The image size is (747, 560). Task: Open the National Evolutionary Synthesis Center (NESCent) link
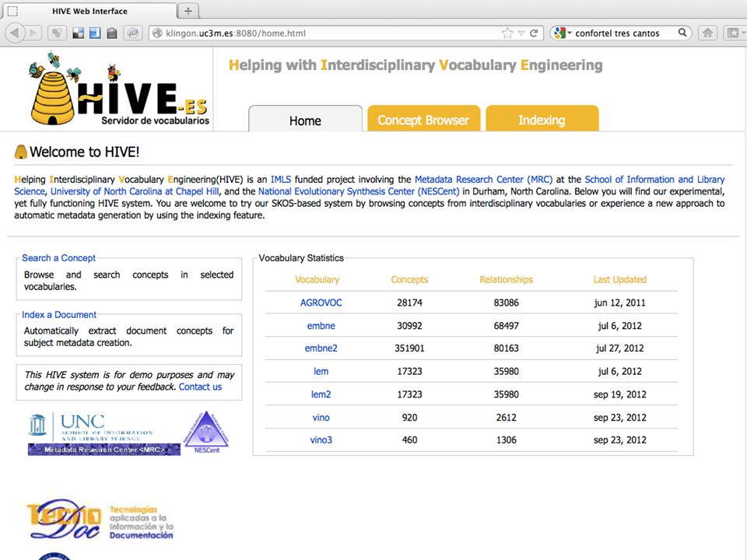(359, 191)
